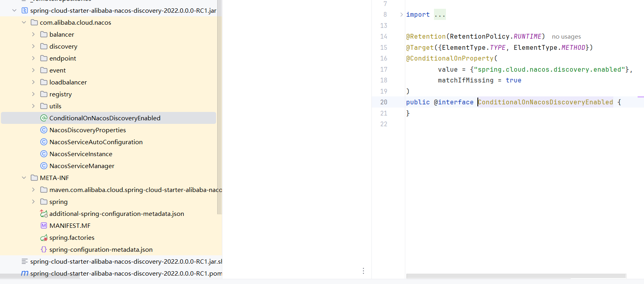This screenshot has height=284, width=644.
Task: Click the annotation icon of ConditionalOnNacosDiscoveryEnabled
Action: pos(44,118)
